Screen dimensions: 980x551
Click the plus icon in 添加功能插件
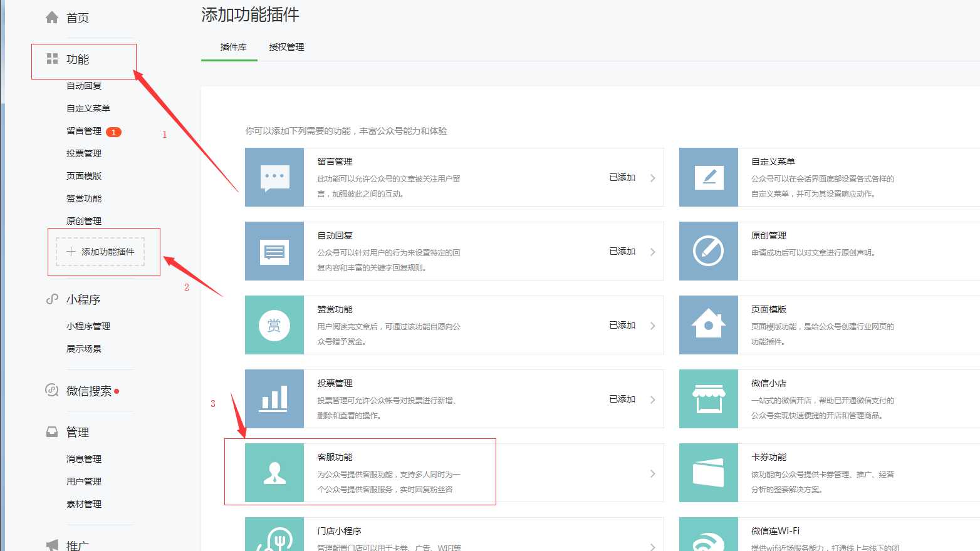point(71,252)
